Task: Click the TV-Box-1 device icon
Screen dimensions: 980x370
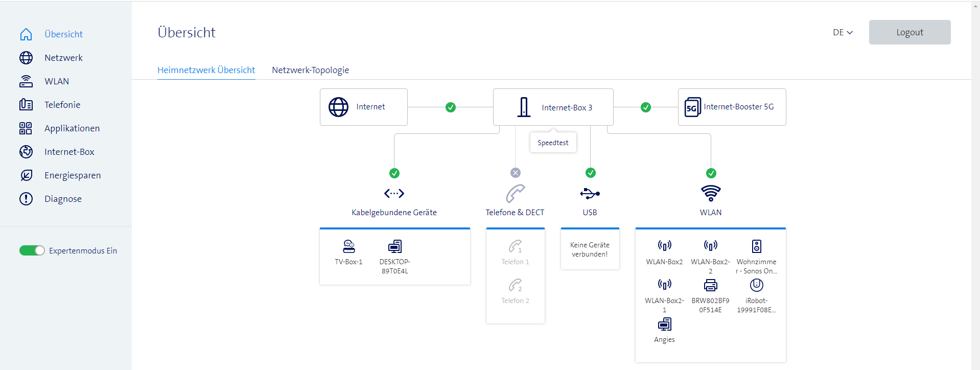Action: (x=348, y=247)
